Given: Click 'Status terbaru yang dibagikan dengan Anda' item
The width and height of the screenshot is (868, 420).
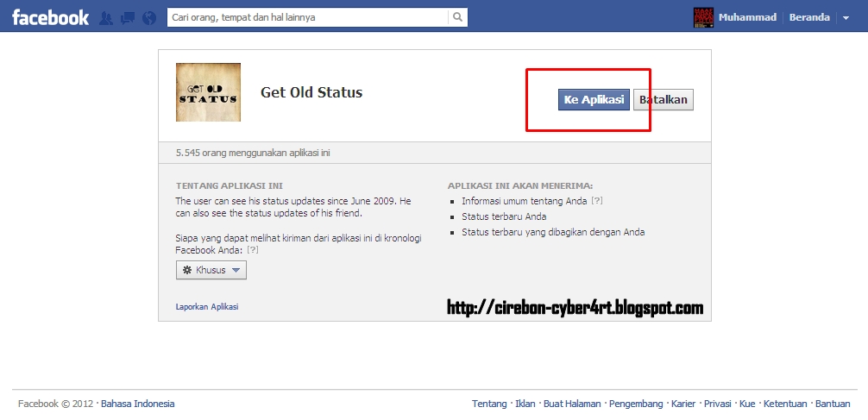Looking at the screenshot, I should pyautogui.click(x=554, y=232).
